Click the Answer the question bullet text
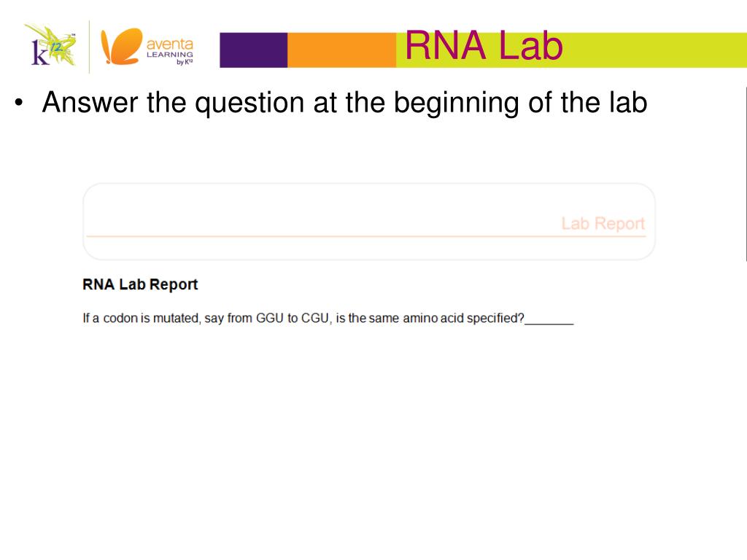 (344, 103)
